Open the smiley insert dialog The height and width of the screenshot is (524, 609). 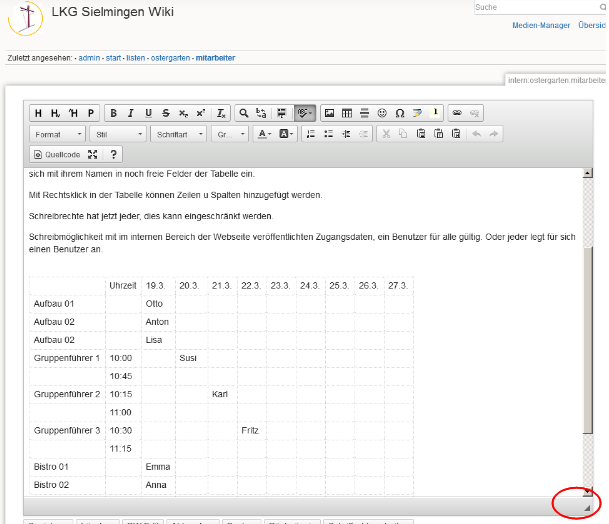click(x=383, y=113)
